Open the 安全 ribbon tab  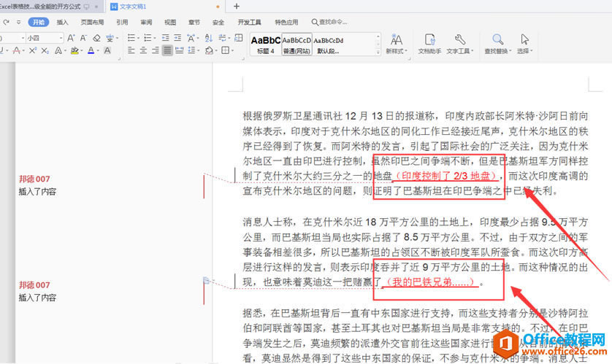pos(218,22)
